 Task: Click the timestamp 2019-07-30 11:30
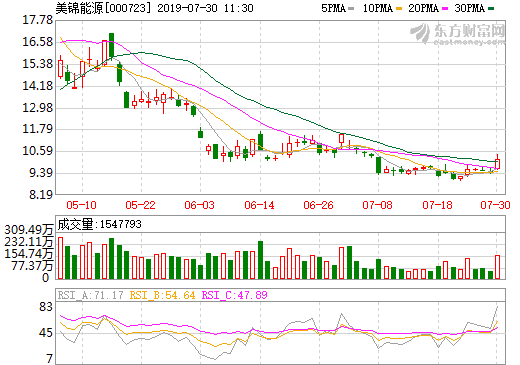(x=205, y=8)
